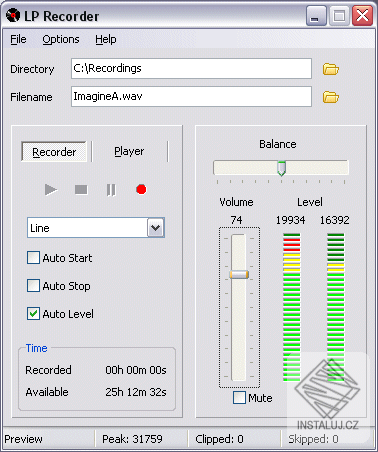The image size is (378, 452).
Task: Browse for Filename using folder icon
Action: click(x=331, y=97)
